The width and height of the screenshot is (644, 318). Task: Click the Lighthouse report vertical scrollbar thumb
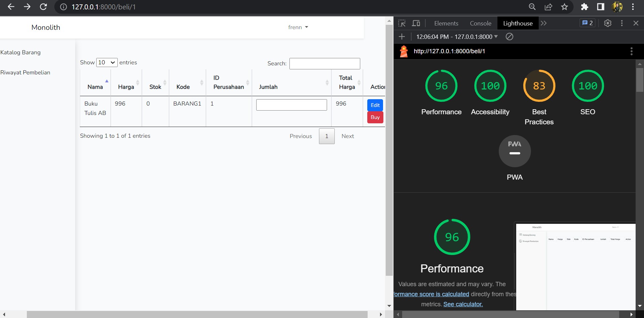point(640,80)
